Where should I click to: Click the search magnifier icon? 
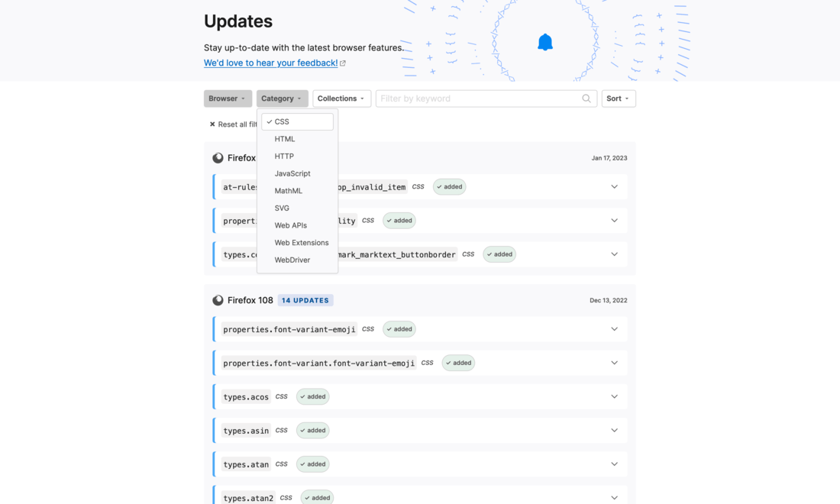586,99
